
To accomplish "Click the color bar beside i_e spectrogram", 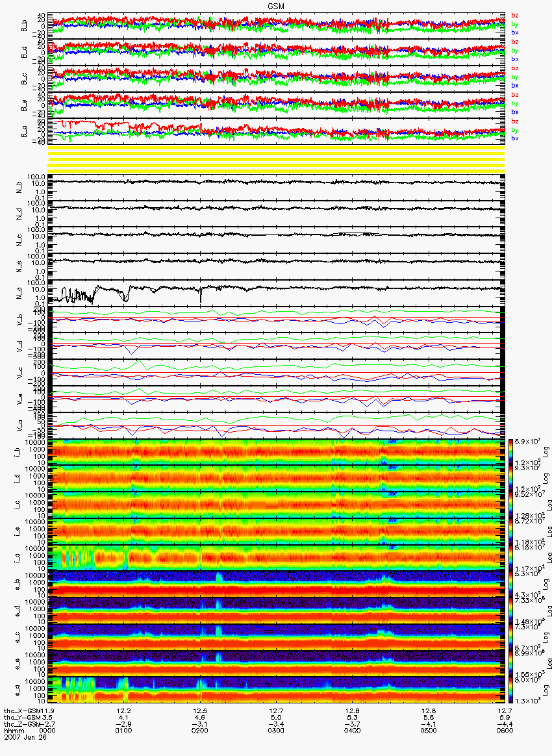I will click(510, 531).
